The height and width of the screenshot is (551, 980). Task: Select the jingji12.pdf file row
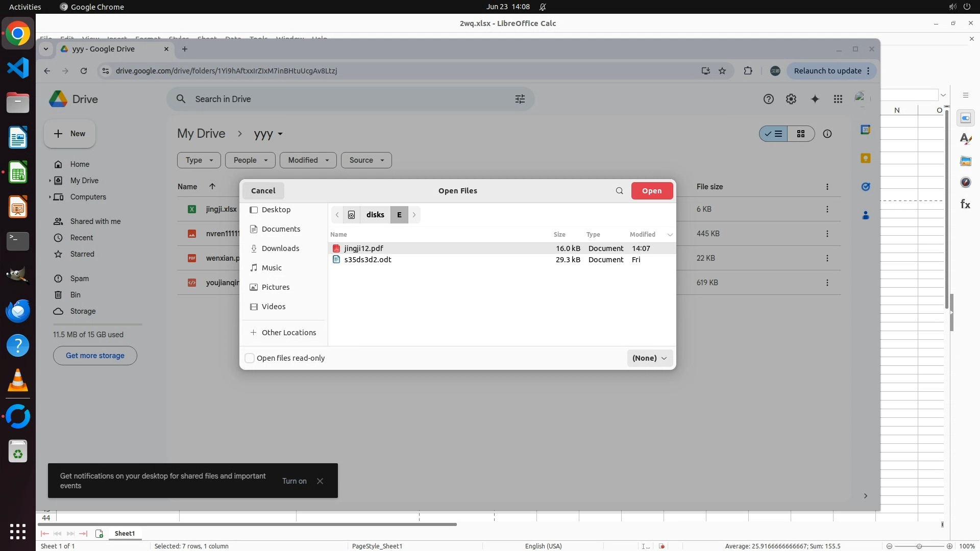[363, 248]
